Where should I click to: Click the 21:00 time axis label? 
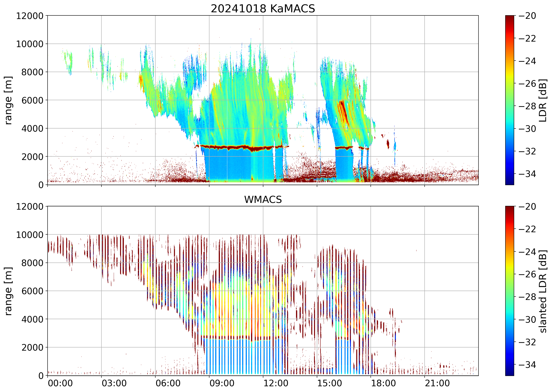tap(437, 383)
